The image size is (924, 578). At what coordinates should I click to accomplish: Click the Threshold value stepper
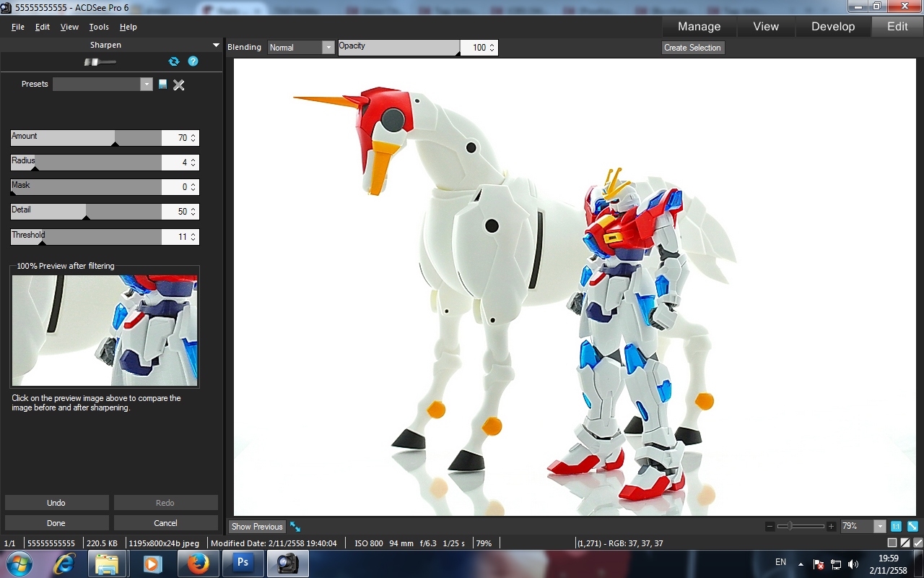click(193, 237)
